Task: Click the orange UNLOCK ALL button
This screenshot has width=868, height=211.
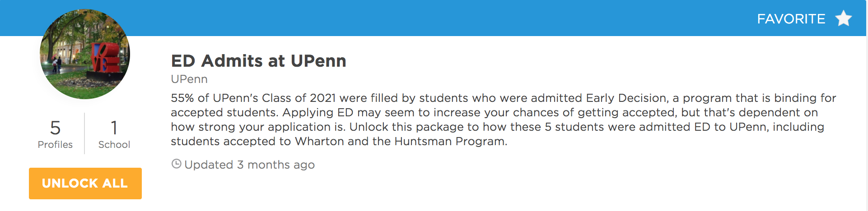Action: [x=85, y=183]
